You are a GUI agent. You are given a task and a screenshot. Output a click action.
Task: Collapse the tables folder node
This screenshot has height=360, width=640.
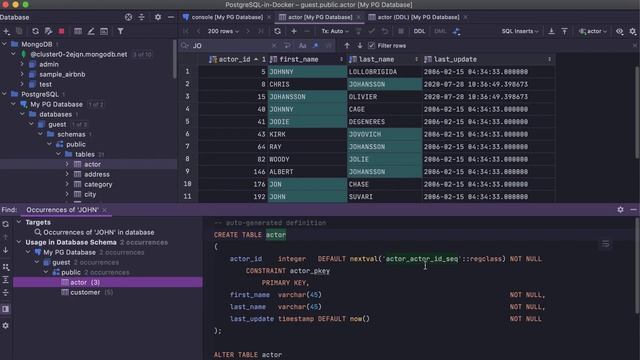58,154
